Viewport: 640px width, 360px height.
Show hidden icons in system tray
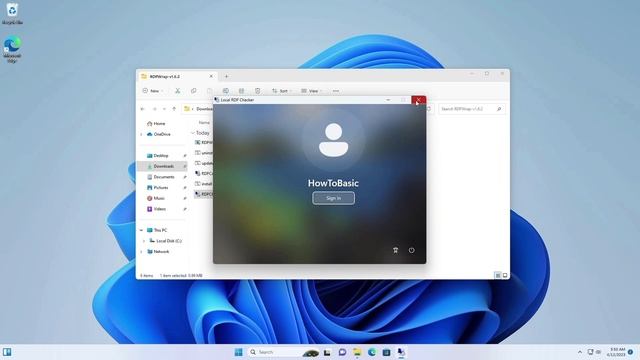pyautogui.click(x=580, y=352)
